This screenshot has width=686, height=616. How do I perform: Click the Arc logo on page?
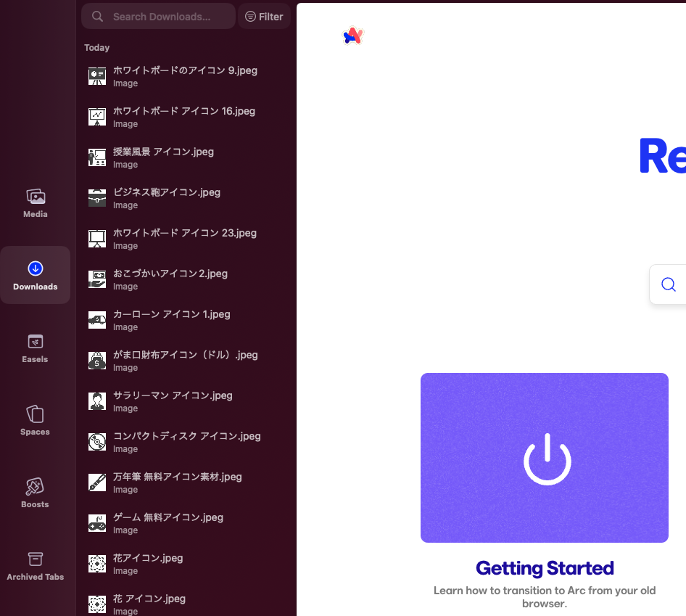(x=352, y=36)
